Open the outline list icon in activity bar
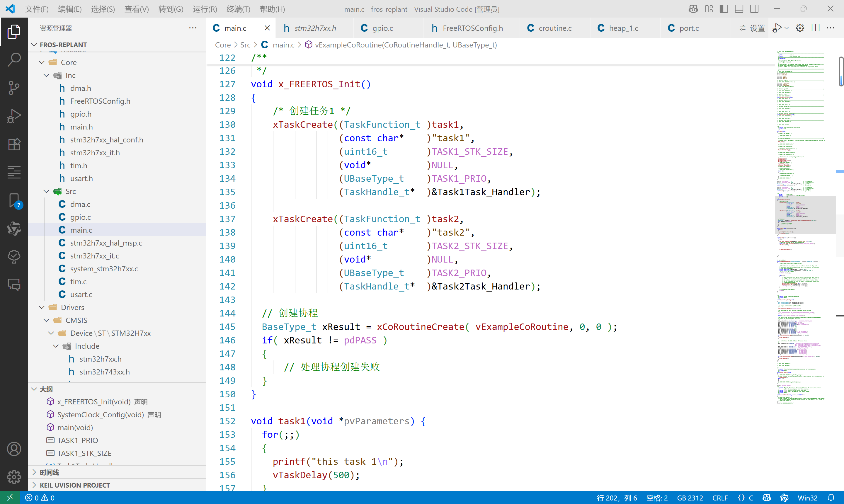 14,172
